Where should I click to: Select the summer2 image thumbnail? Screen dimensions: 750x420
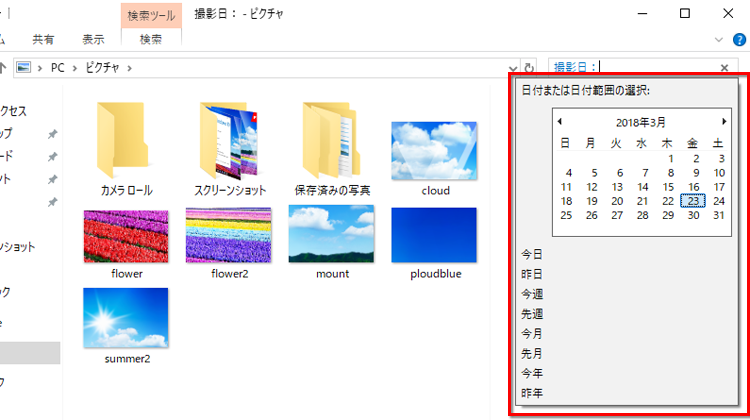126,318
